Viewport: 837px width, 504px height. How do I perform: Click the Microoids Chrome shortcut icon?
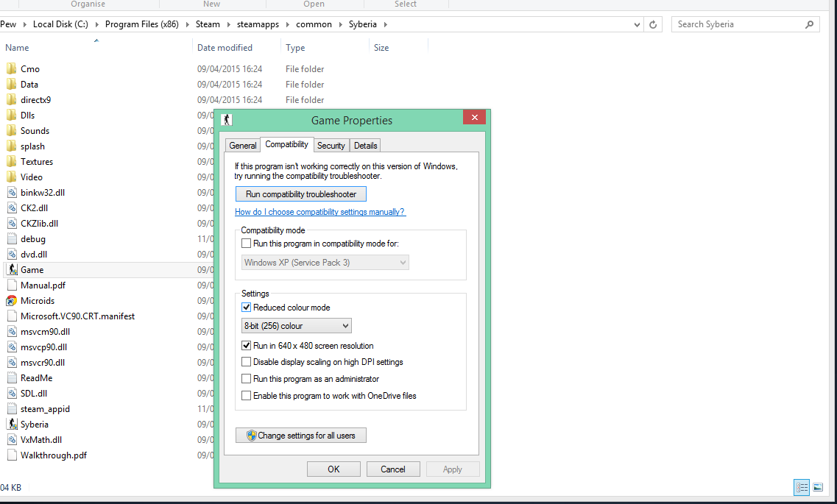(x=12, y=301)
